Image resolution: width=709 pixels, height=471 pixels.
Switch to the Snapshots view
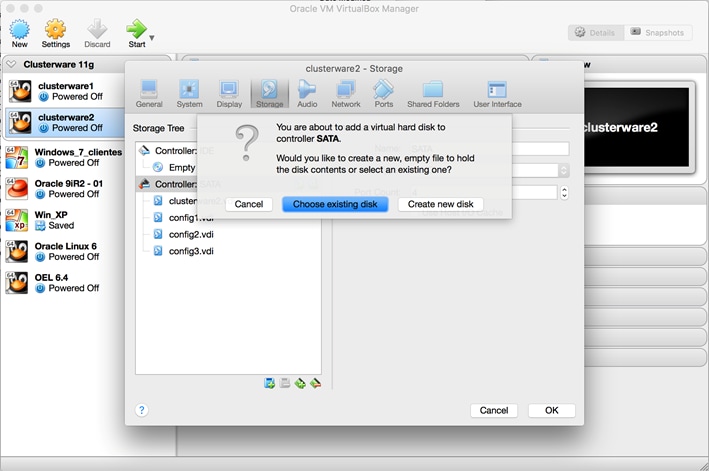point(658,33)
